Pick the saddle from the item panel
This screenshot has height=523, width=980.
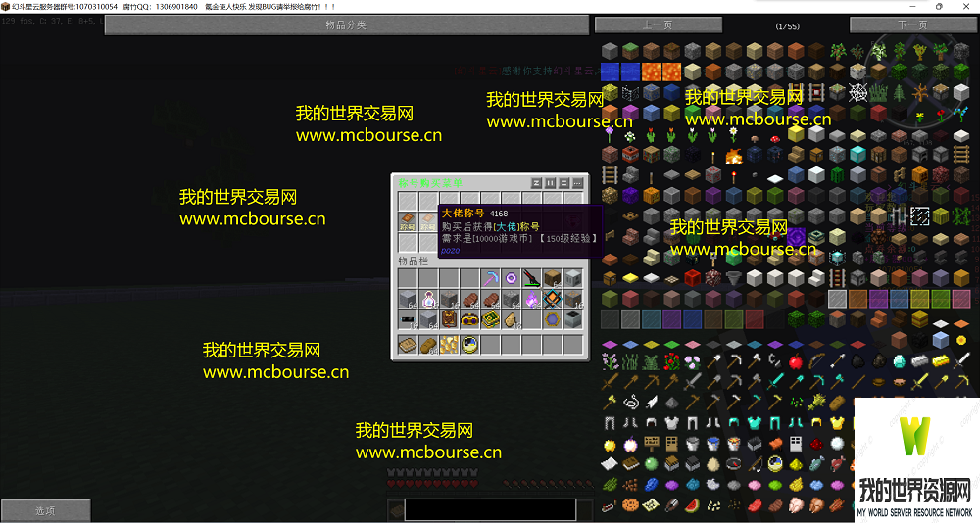coord(775,444)
